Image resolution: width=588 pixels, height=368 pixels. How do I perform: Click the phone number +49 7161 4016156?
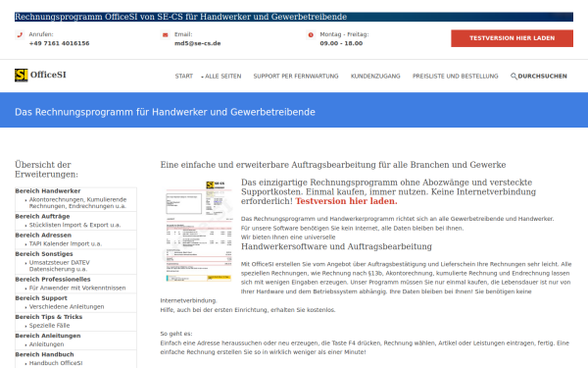coord(59,43)
